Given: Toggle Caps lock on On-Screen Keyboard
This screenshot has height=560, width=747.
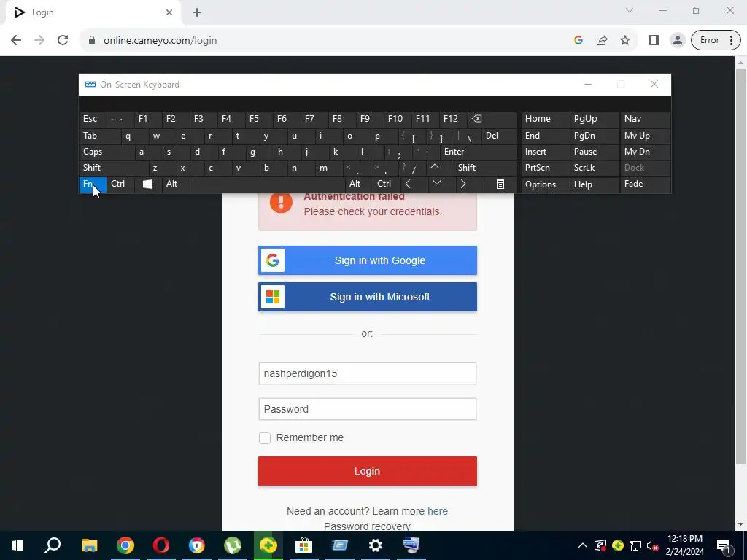Looking at the screenshot, I should 107,152.
